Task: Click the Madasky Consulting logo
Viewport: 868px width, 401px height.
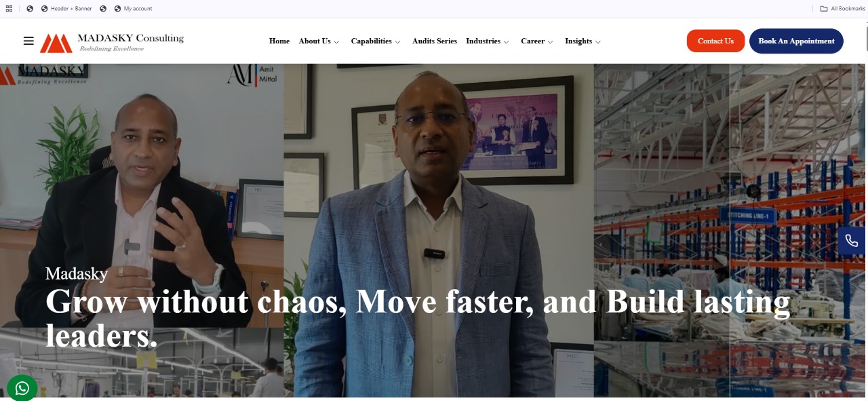Action: coord(112,42)
